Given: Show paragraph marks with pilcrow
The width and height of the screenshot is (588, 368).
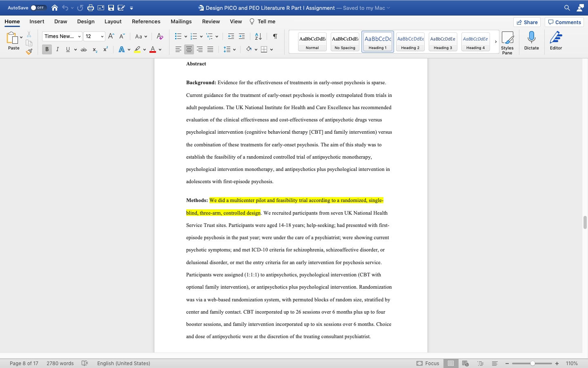Looking at the screenshot, I should 275,36.
